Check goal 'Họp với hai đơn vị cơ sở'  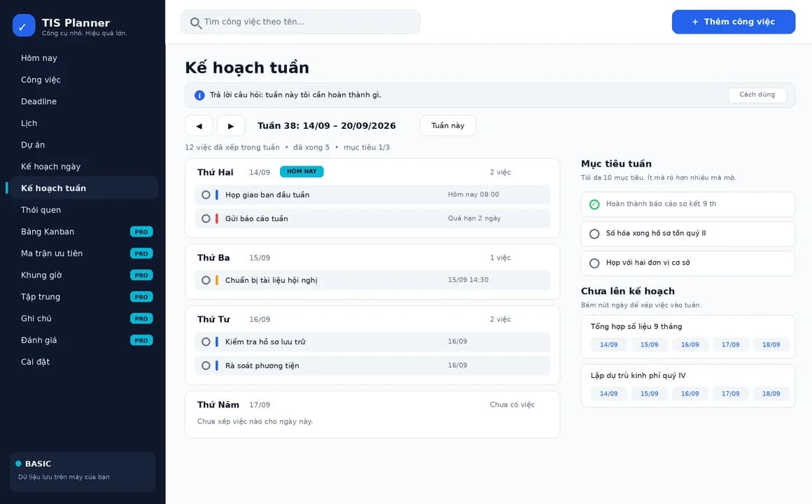594,264
